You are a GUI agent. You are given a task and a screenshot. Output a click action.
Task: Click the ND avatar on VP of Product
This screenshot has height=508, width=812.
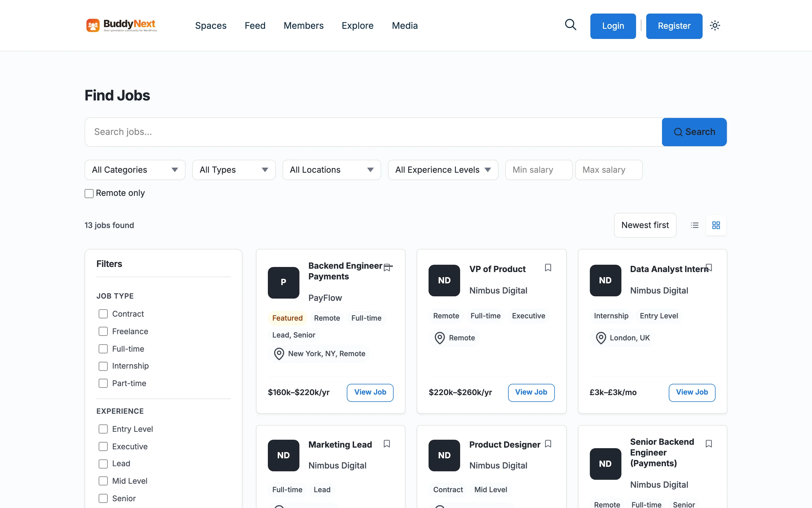[444, 280]
